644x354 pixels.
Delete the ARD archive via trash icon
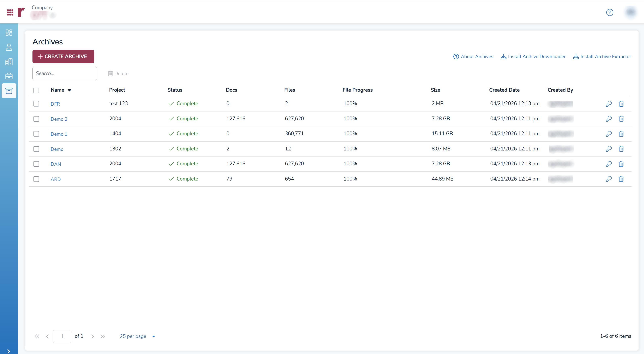(x=621, y=179)
